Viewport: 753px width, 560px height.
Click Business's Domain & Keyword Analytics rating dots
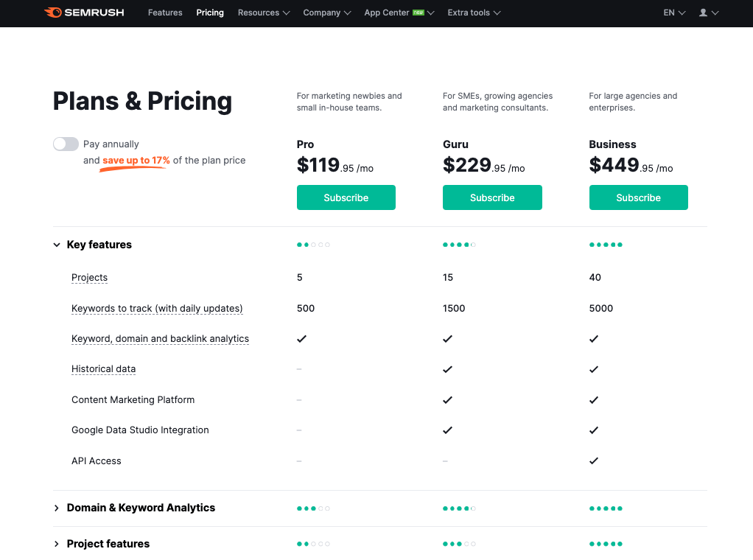tap(606, 508)
